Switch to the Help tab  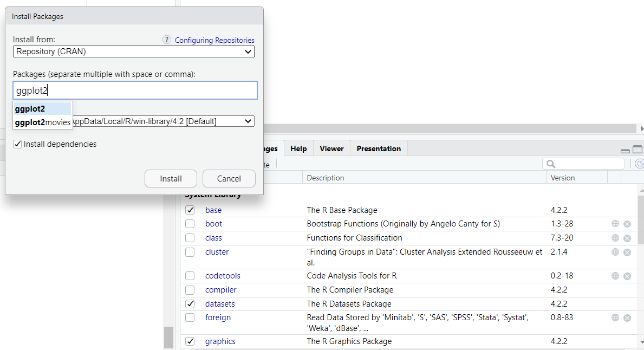pyautogui.click(x=298, y=148)
